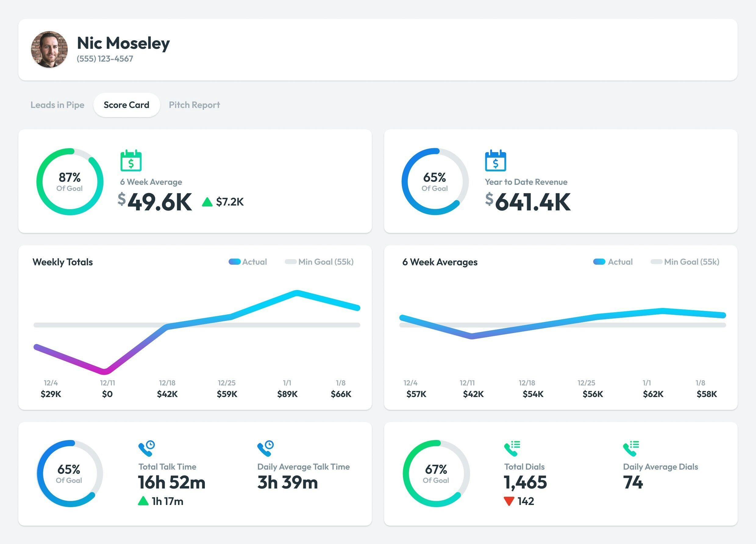Click the $54K average for 12/18
756x544 pixels.
pos(533,394)
